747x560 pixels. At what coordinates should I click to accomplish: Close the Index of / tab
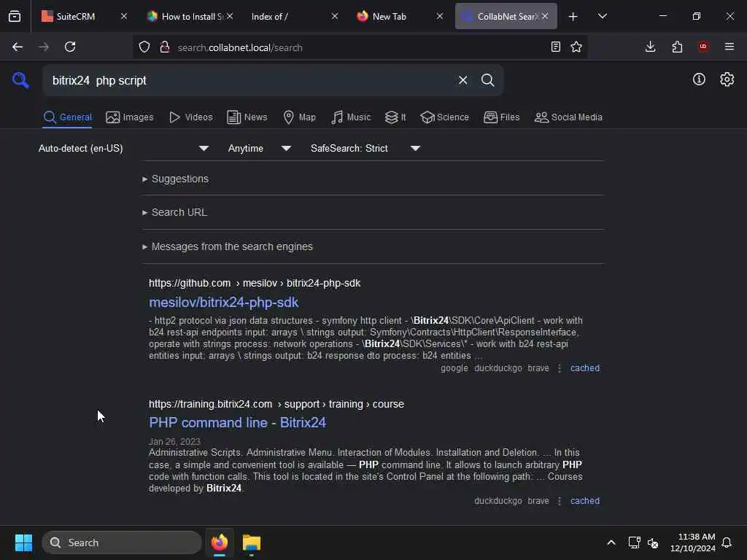[x=334, y=16]
